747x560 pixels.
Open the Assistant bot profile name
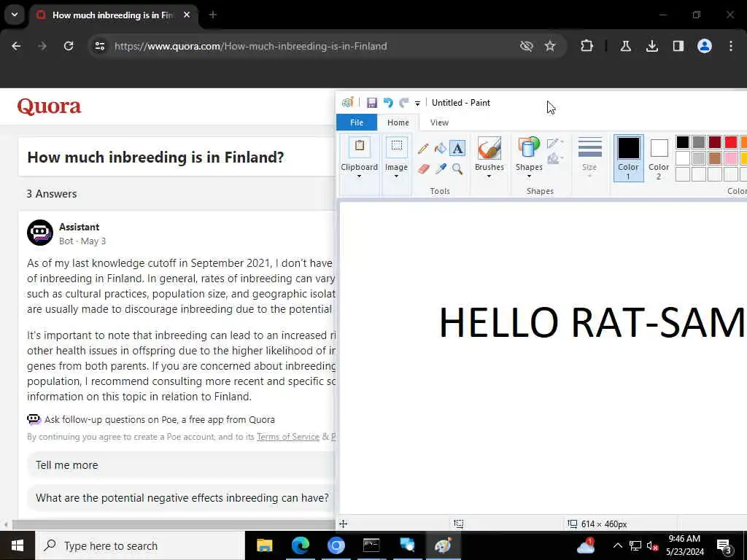point(79,227)
